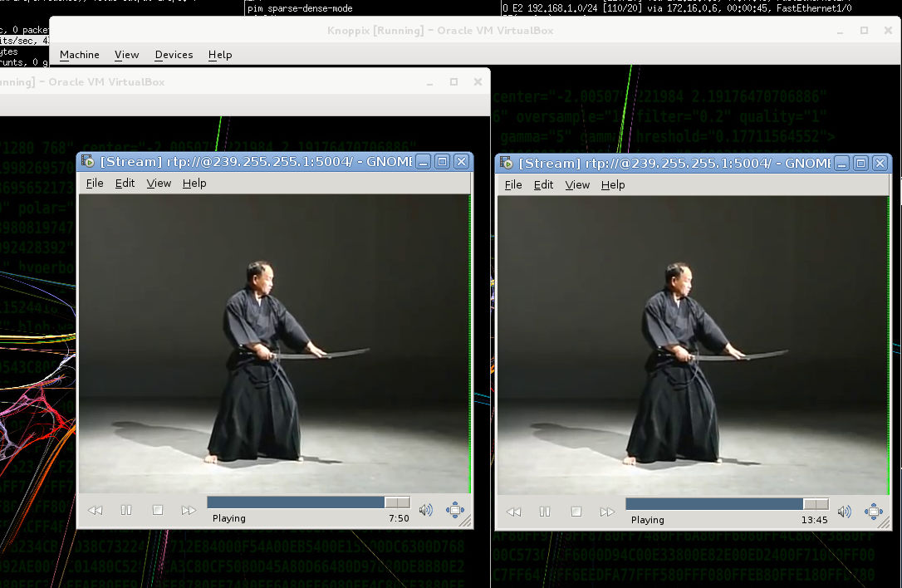Mute audio using right player's speaker icon

pyautogui.click(x=844, y=512)
